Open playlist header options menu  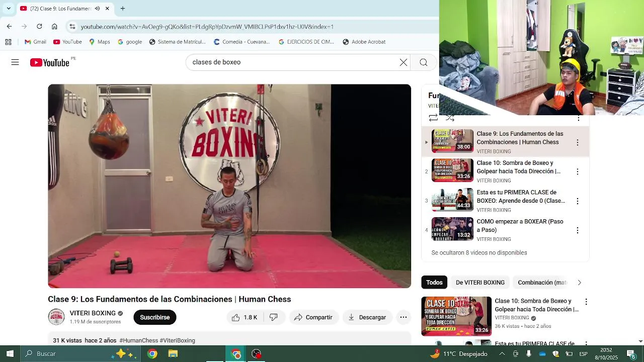point(579,118)
